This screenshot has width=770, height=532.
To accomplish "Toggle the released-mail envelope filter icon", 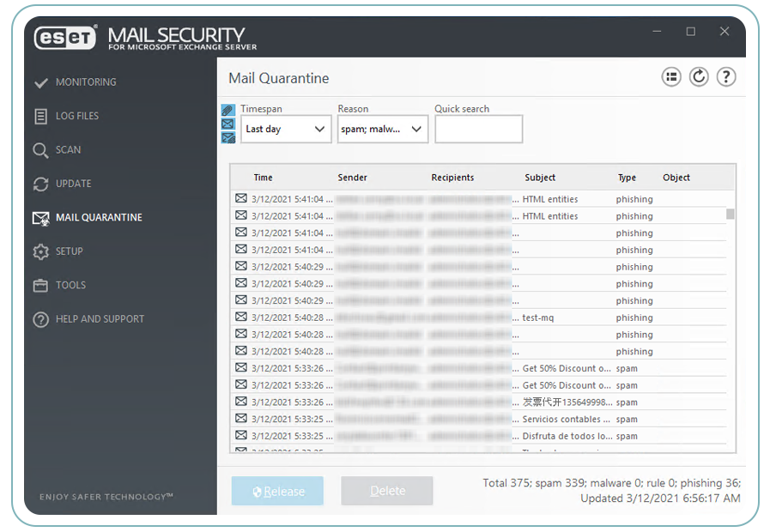I will point(227,138).
